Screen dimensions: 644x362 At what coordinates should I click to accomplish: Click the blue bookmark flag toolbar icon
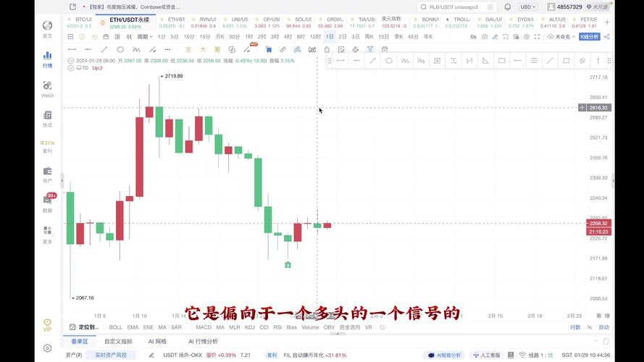click(x=269, y=49)
